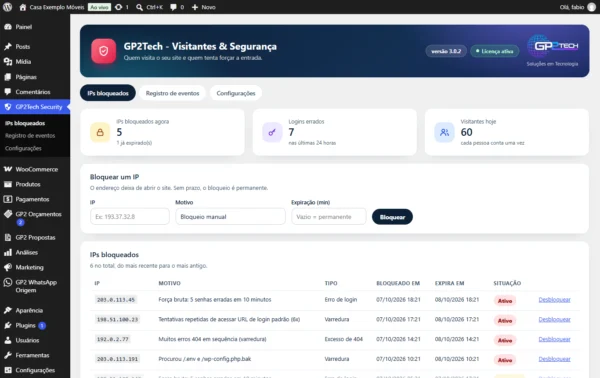Click the Pagamentos sidebar icon
This screenshot has height=378, width=600.
tap(8, 199)
